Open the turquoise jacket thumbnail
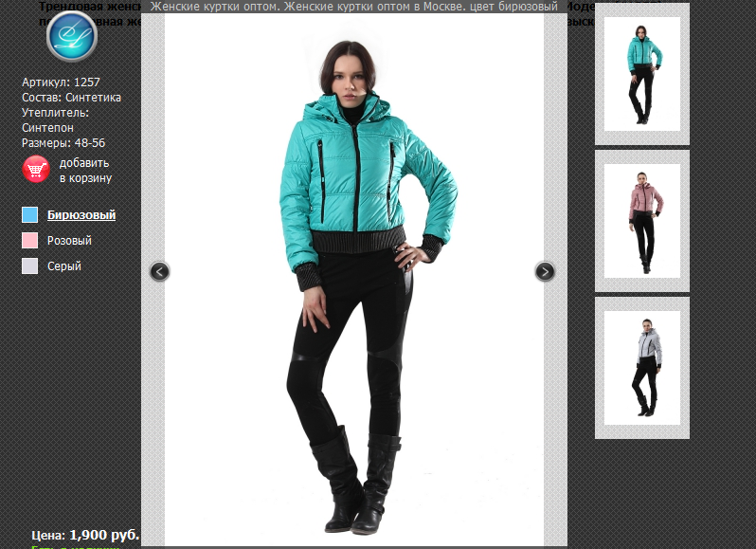This screenshot has width=756, height=549. (x=642, y=74)
